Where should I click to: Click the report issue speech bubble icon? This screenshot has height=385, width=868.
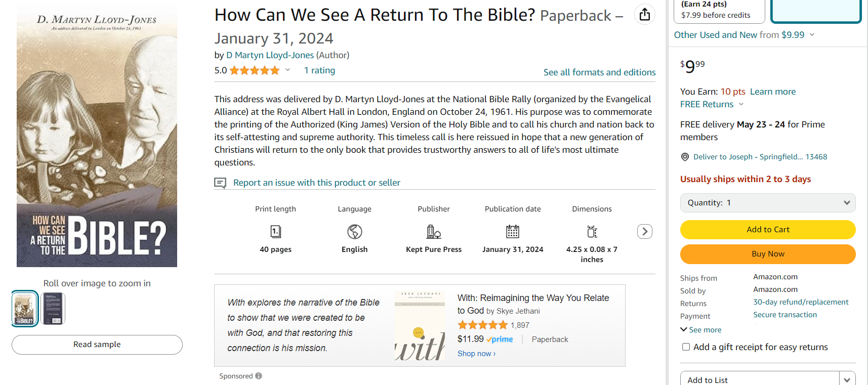[x=220, y=183]
